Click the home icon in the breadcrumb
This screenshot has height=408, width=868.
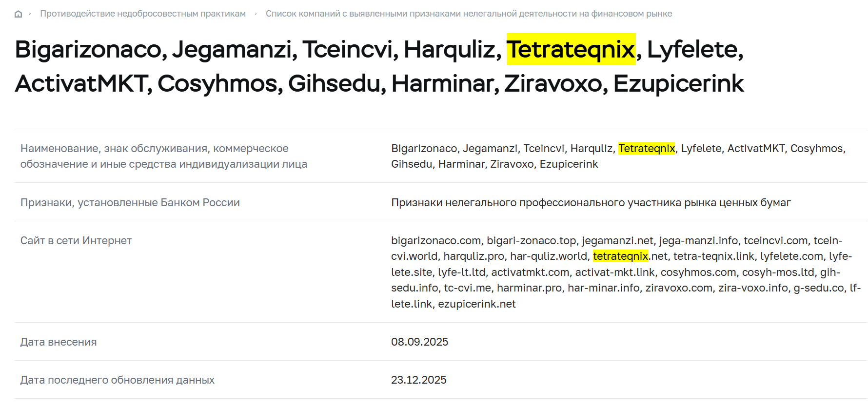tap(19, 14)
